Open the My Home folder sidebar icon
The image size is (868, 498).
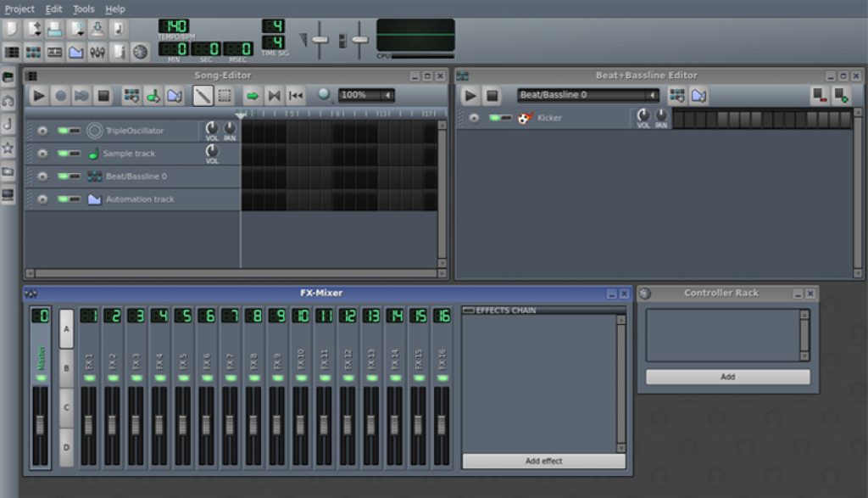[x=8, y=171]
